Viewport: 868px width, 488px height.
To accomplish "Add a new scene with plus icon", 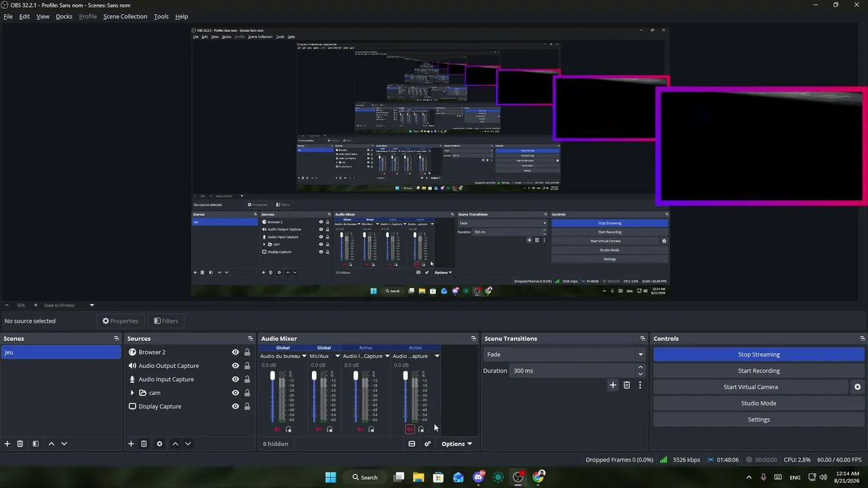I will pyautogui.click(x=7, y=444).
